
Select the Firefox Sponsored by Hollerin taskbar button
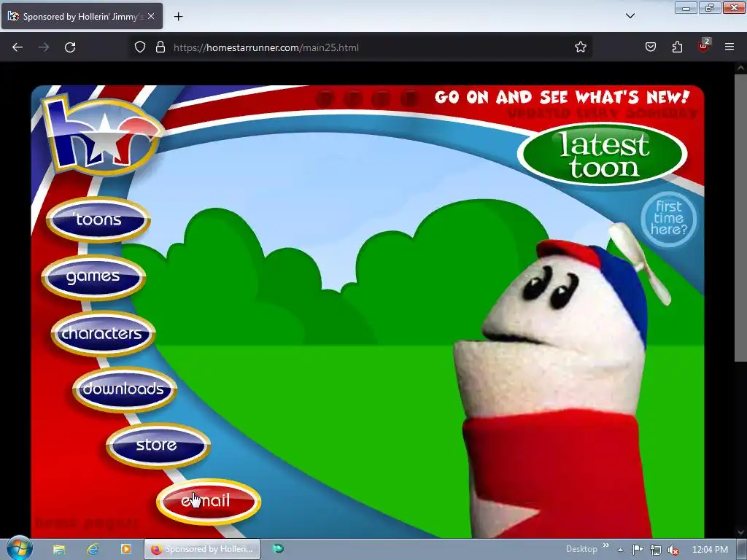202,550
